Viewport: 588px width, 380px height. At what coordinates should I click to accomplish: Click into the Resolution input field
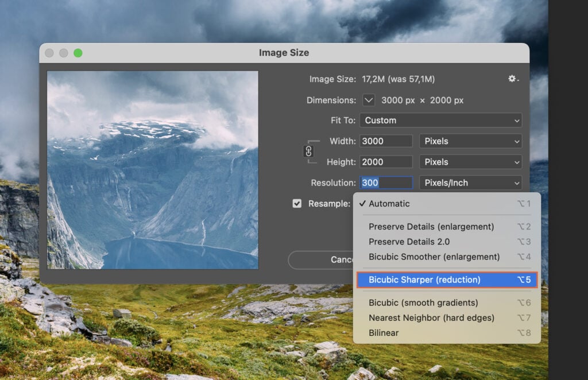(x=385, y=183)
